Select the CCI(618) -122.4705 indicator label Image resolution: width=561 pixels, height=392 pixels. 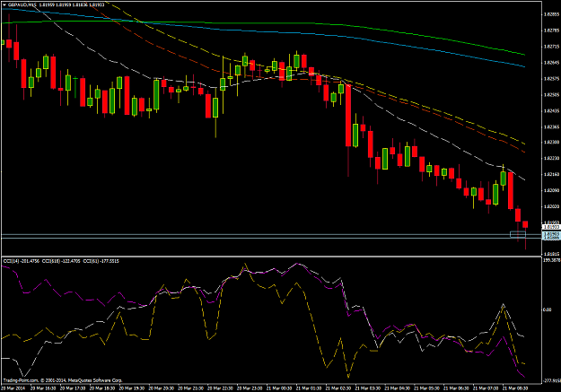click(61, 261)
